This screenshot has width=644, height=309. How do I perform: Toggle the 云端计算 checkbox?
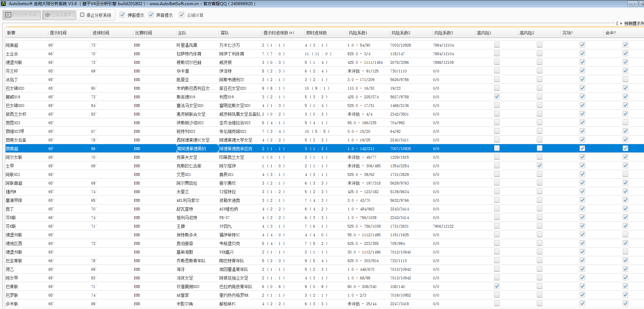(x=182, y=15)
